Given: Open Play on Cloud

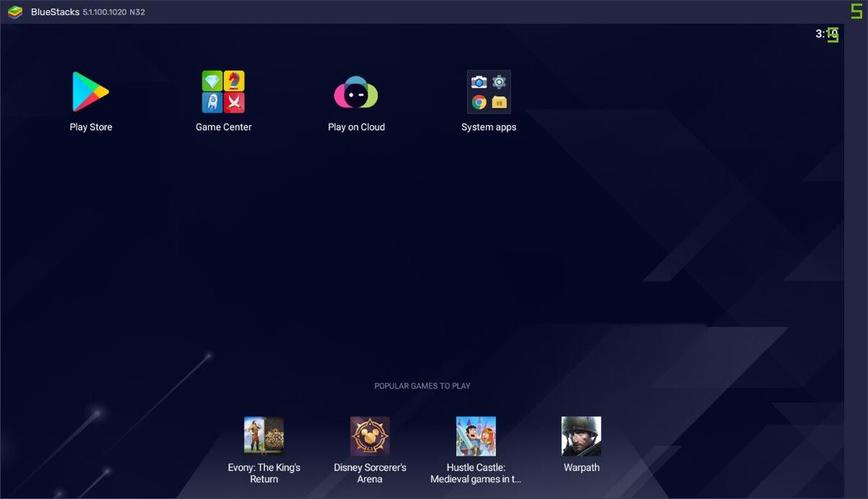Looking at the screenshot, I should 356,93.
